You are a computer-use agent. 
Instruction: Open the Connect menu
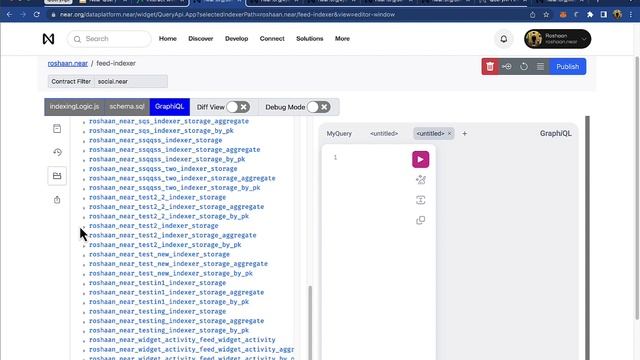[x=272, y=39]
